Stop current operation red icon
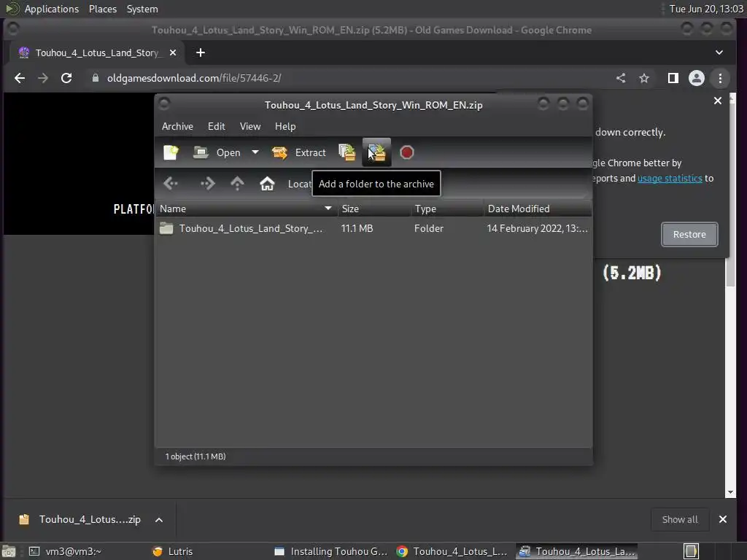747x560 pixels. tap(407, 152)
